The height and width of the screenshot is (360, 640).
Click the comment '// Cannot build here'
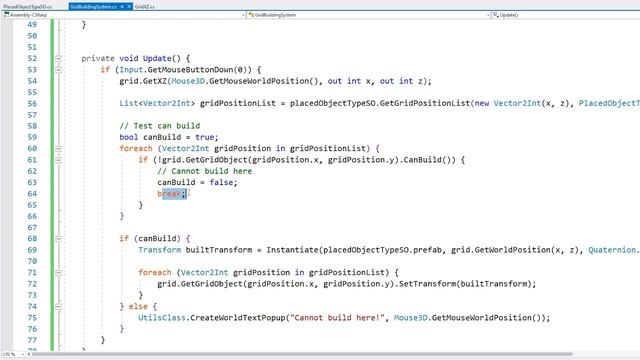point(204,171)
